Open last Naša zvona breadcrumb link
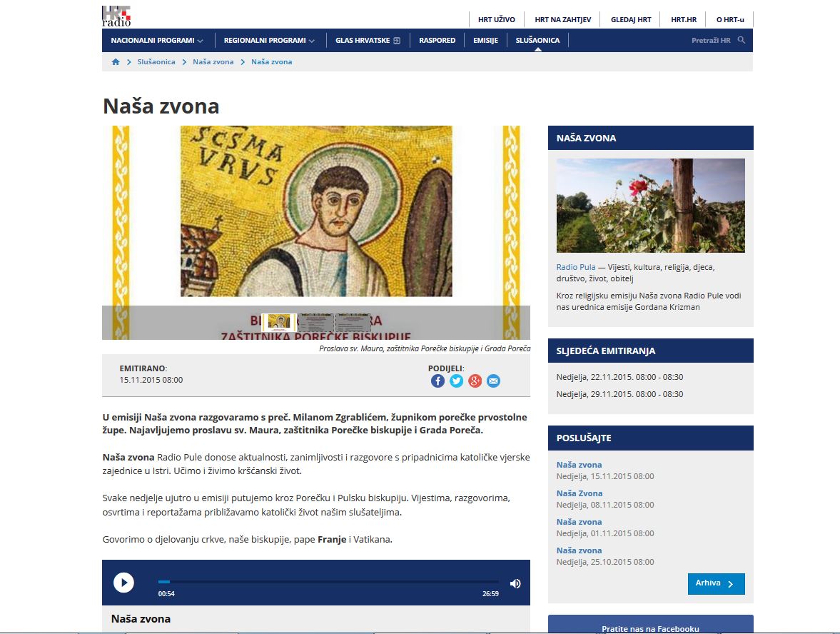 click(272, 61)
